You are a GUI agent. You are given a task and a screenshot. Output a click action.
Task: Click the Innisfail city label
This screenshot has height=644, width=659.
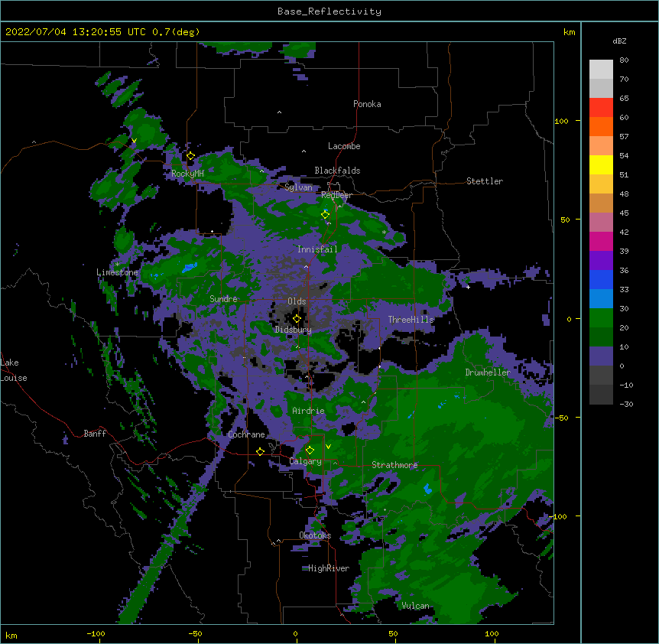tap(317, 249)
